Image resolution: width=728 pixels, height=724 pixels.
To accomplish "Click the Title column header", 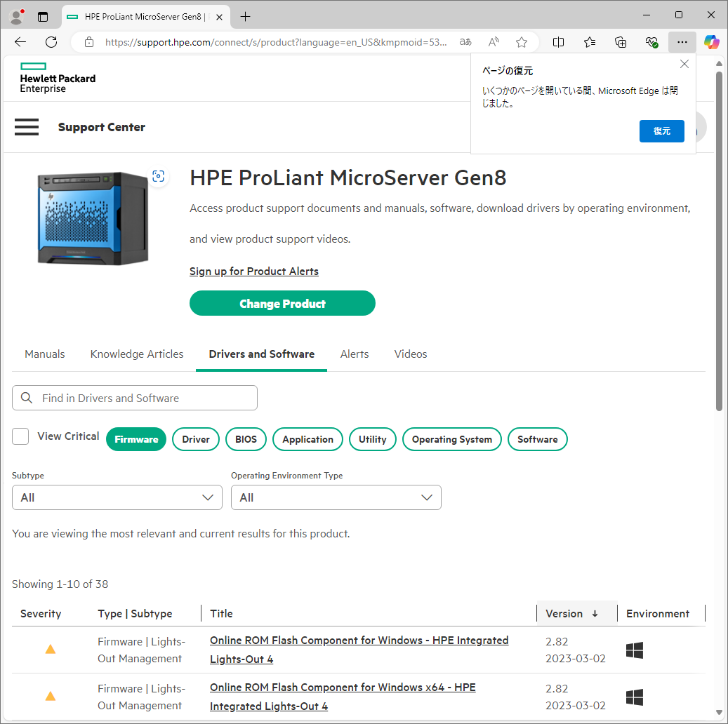I will [221, 614].
